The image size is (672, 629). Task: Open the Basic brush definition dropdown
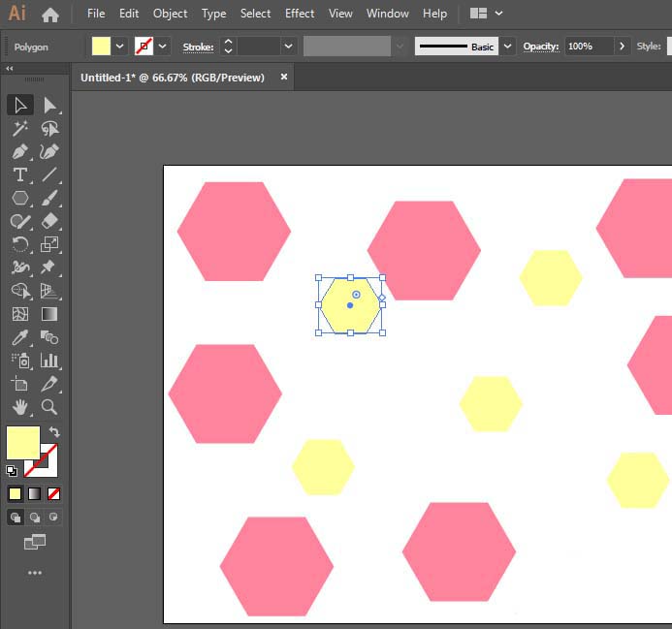click(507, 47)
